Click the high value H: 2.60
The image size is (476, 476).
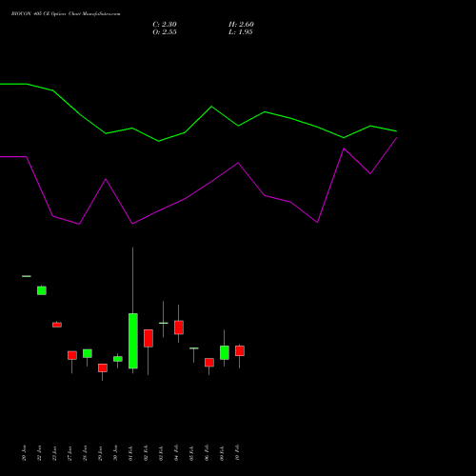coord(241,25)
